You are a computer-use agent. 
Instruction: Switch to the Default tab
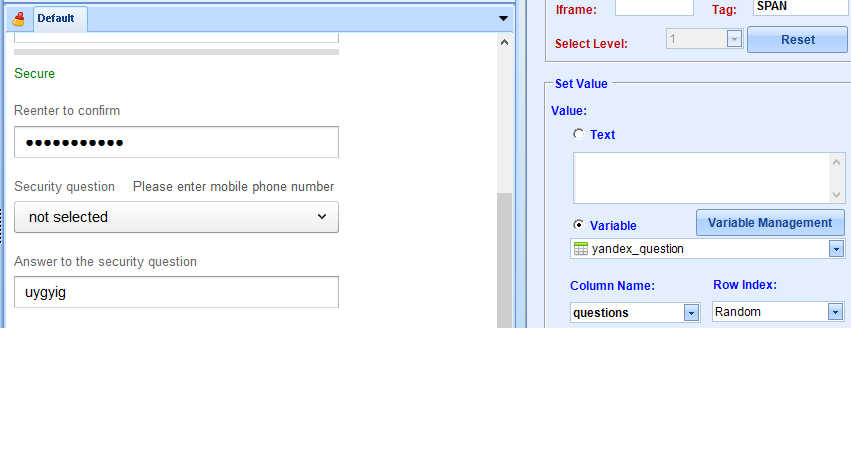coord(56,18)
